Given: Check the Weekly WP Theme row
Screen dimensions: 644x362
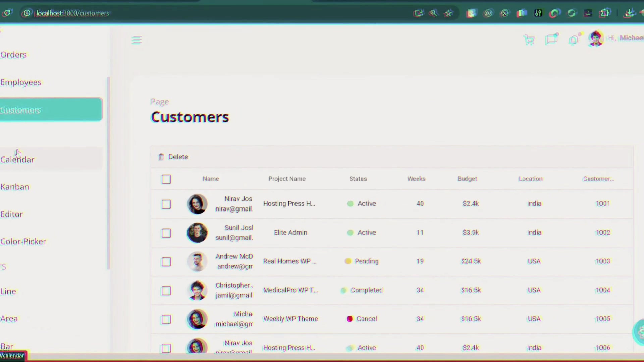Looking at the screenshot, I should click(166, 319).
